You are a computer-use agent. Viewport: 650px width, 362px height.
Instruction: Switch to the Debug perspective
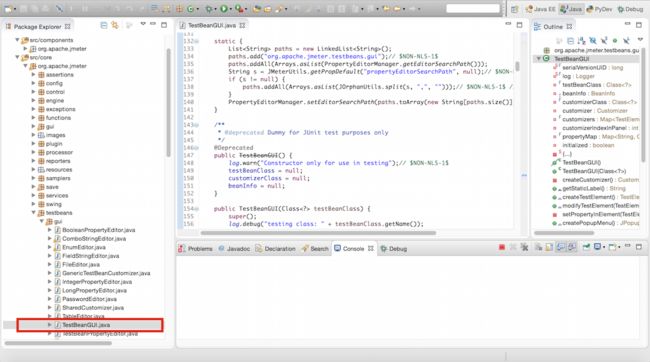click(x=630, y=9)
